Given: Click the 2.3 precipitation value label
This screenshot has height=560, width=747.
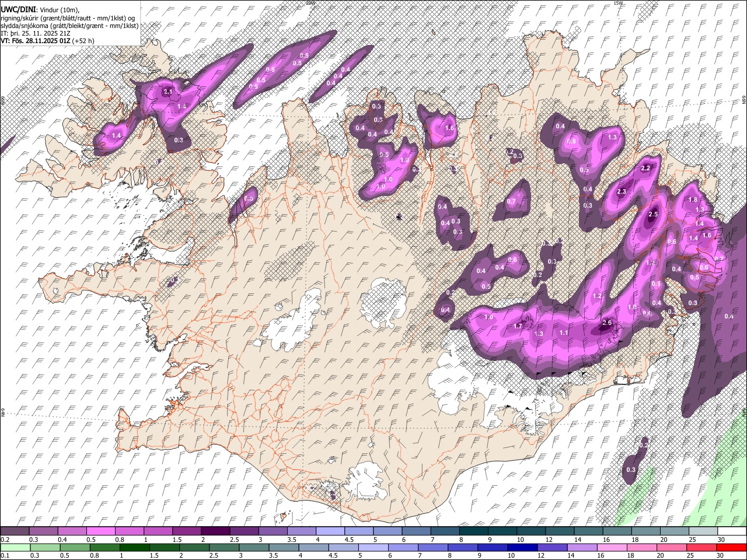Looking at the screenshot, I should coord(622,191).
